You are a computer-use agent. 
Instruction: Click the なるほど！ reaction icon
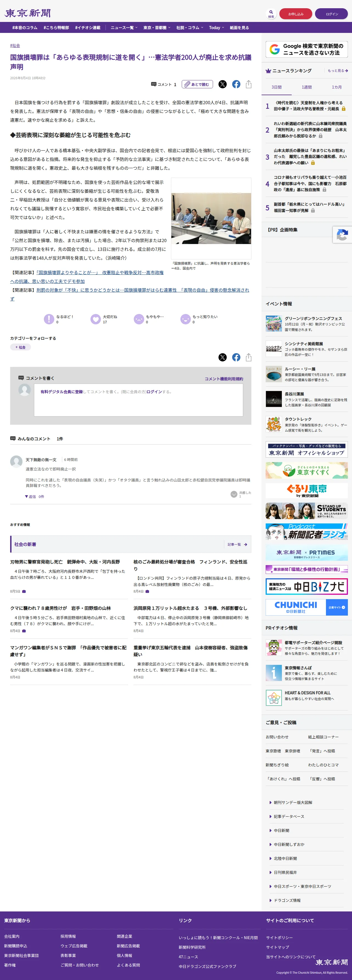pos(49,319)
